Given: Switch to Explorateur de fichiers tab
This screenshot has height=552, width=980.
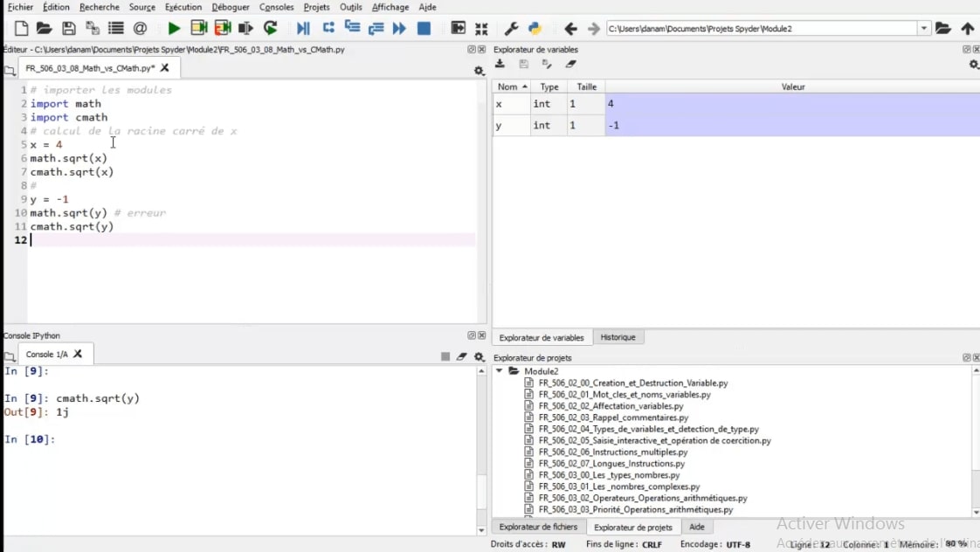Looking at the screenshot, I should 538,527.
